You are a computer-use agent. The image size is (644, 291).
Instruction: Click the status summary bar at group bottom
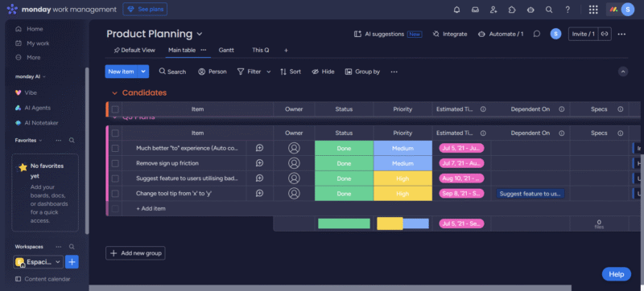pos(345,223)
